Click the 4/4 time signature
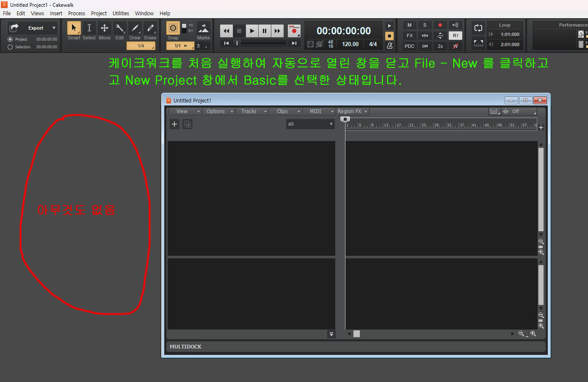This screenshot has height=382, width=588. tap(373, 44)
